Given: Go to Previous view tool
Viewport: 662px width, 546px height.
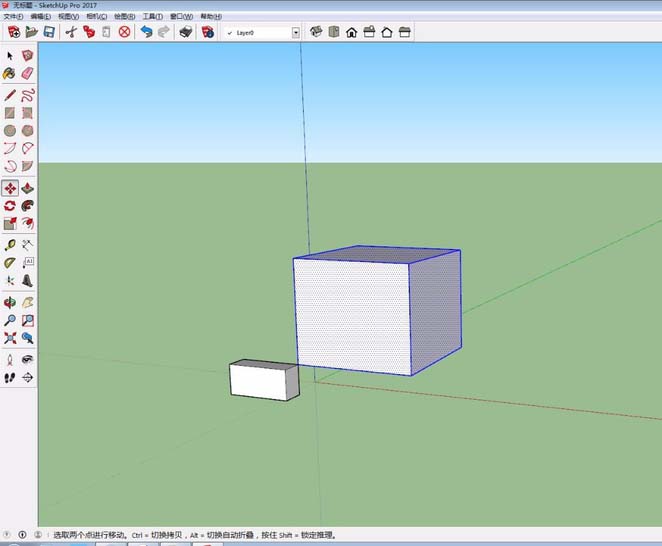Looking at the screenshot, I should [x=27, y=338].
